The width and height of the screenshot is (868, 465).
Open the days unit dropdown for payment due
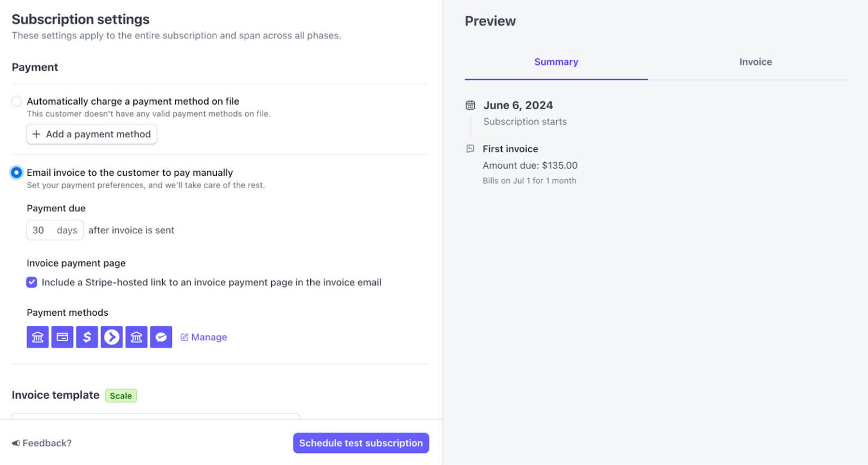(66, 230)
